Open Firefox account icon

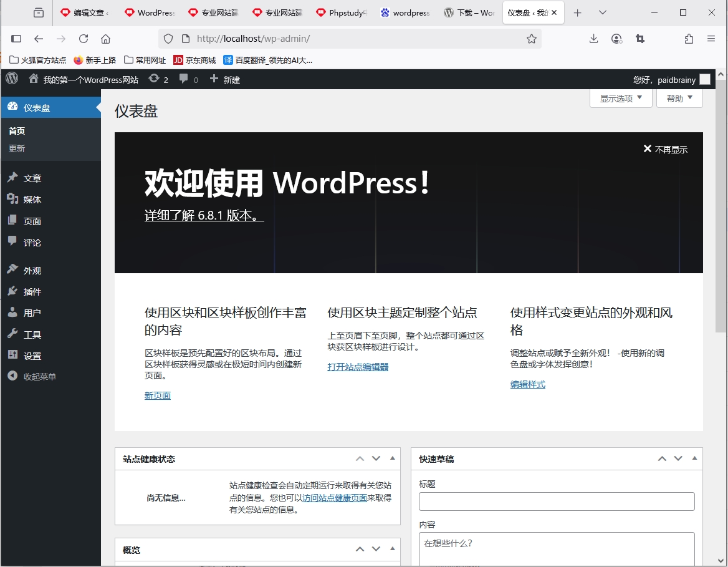coord(616,39)
